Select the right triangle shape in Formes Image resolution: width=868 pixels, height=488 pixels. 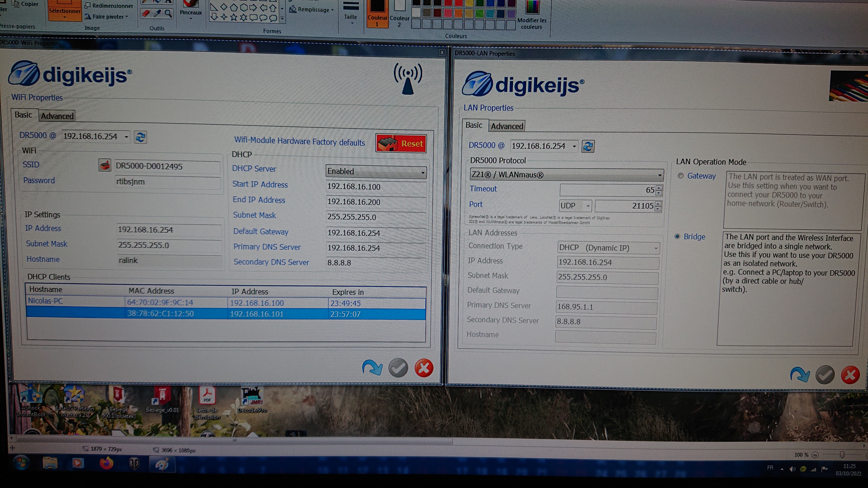click(x=214, y=7)
